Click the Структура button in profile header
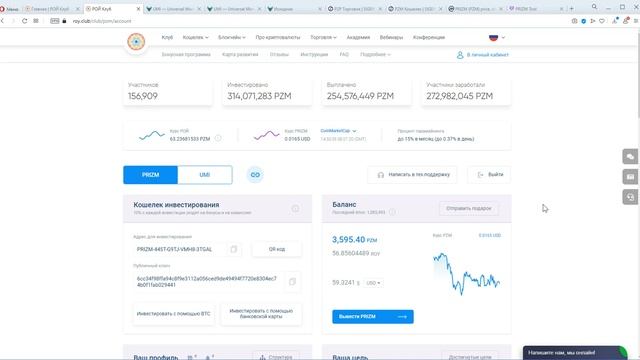Image resolution: width=640 pixels, height=360 pixels. [276, 356]
